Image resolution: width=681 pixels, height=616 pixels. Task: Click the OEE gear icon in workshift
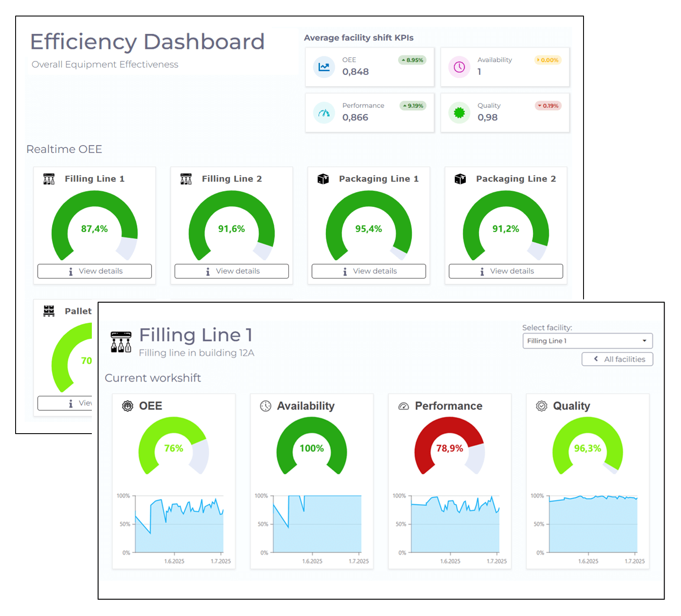(x=127, y=406)
